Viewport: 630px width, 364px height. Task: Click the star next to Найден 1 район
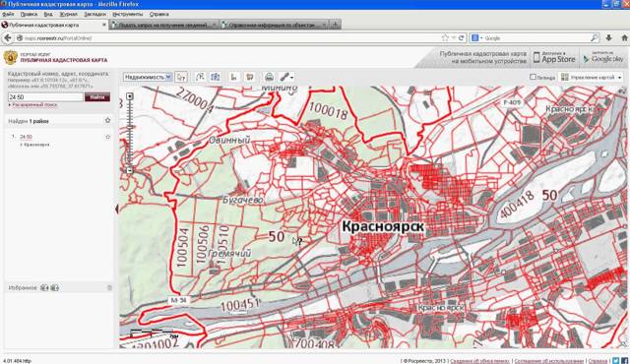click(107, 120)
